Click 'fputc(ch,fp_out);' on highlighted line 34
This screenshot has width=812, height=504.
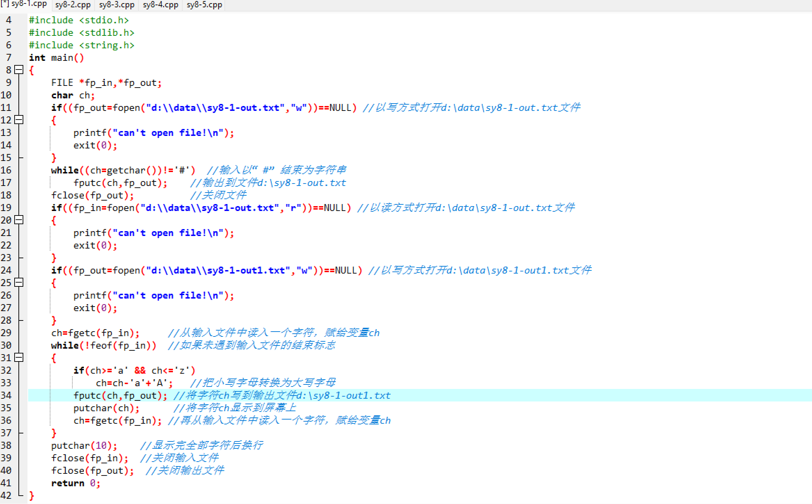120,396
